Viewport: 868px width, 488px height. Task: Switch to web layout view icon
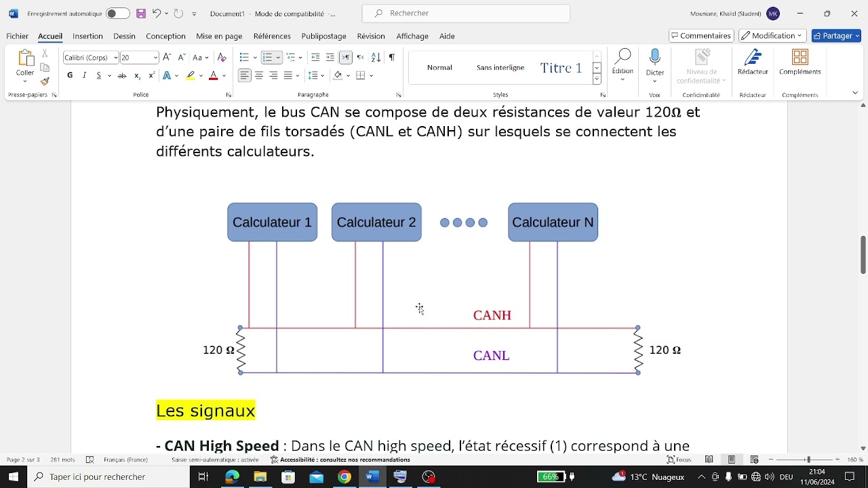[x=754, y=460]
